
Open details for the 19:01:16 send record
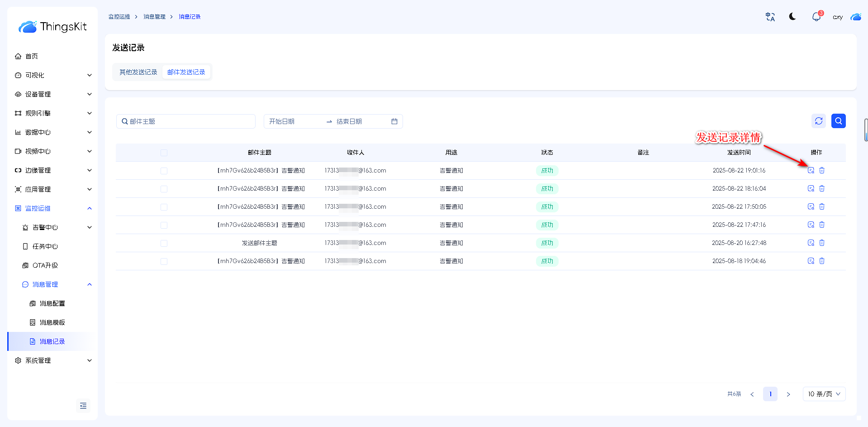pyautogui.click(x=811, y=170)
